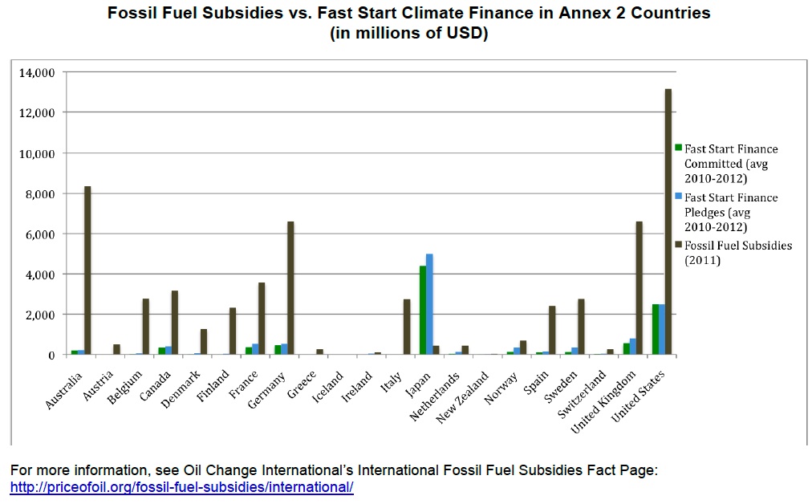Click the United States green committed bar

pos(655,329)
